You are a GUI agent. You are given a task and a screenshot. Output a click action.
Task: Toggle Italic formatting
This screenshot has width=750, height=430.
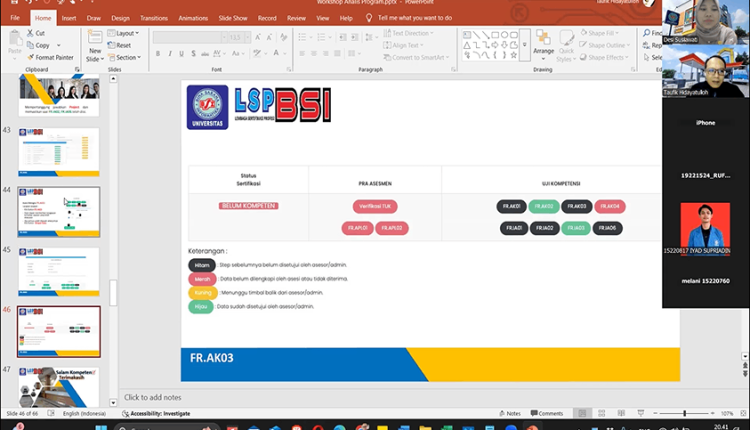[170, 54]
